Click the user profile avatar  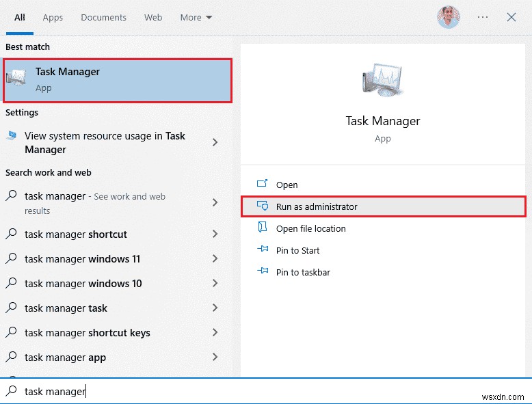448,17
